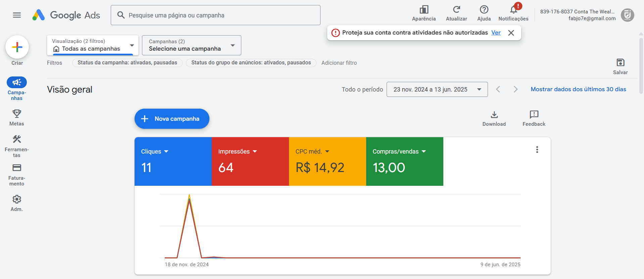Click the chart peak in November 2024
Screen dimensions: 644x279
189,195
